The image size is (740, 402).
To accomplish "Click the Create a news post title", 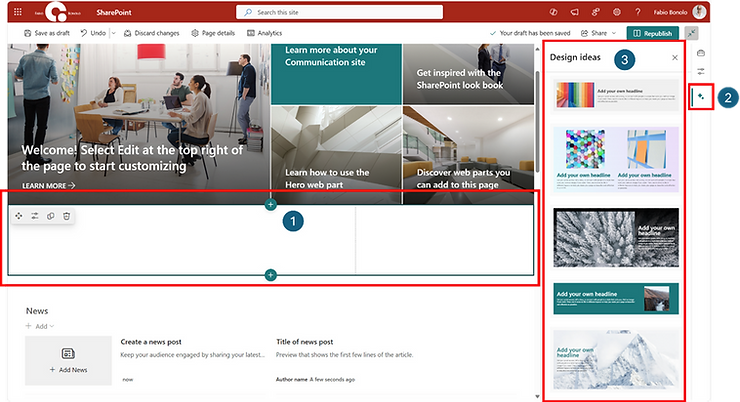I will click(151, 342).
